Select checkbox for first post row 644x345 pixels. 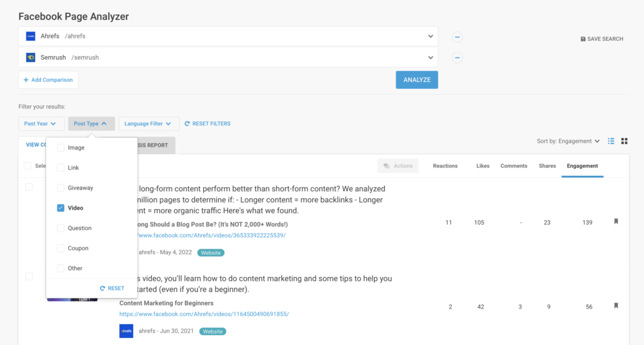pos(29,187)
